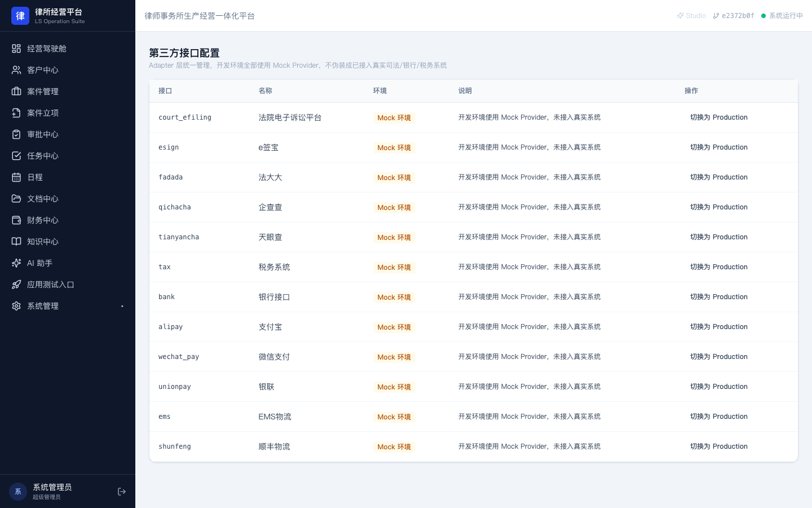Click the 案件管理 briefcase icon
The image size is (812, 508).
click(x=16, y=91)
